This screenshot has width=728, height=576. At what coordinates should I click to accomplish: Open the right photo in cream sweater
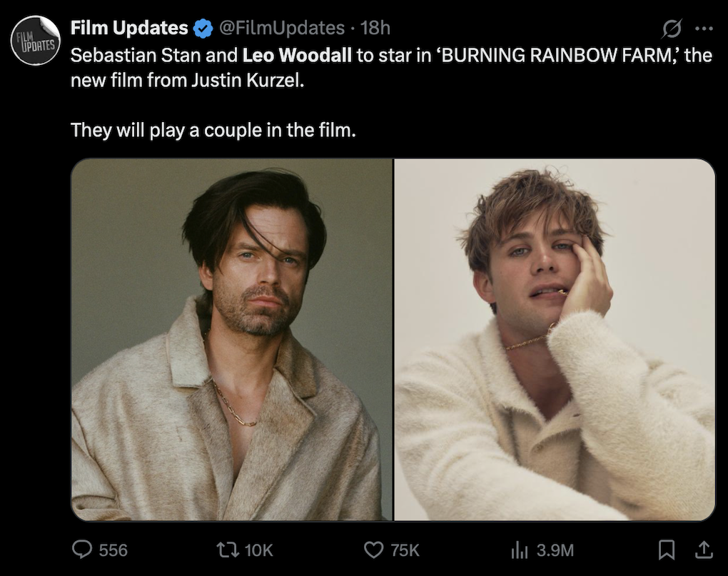(555, 340)
